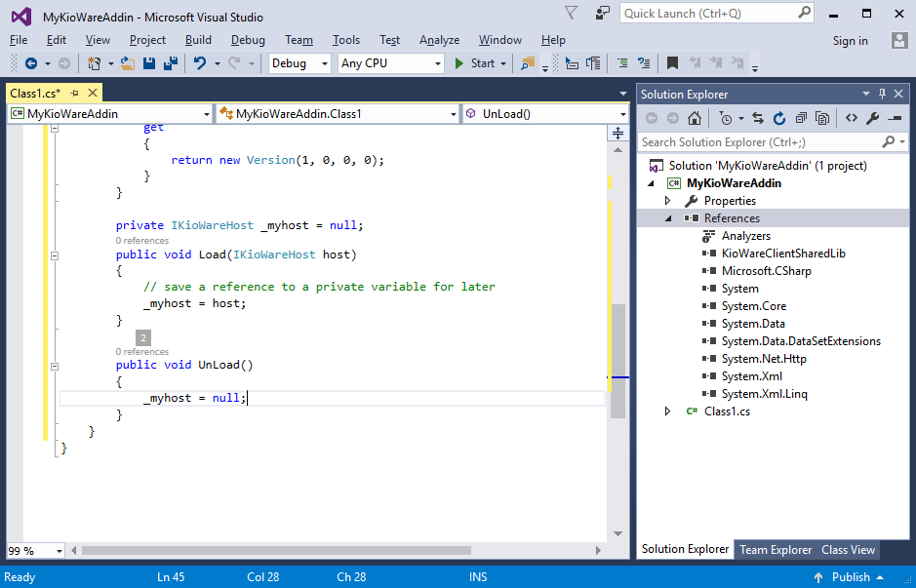Click the Pending Changes Filter clock icon
916x588 pixels.
[x=725, y=119]
